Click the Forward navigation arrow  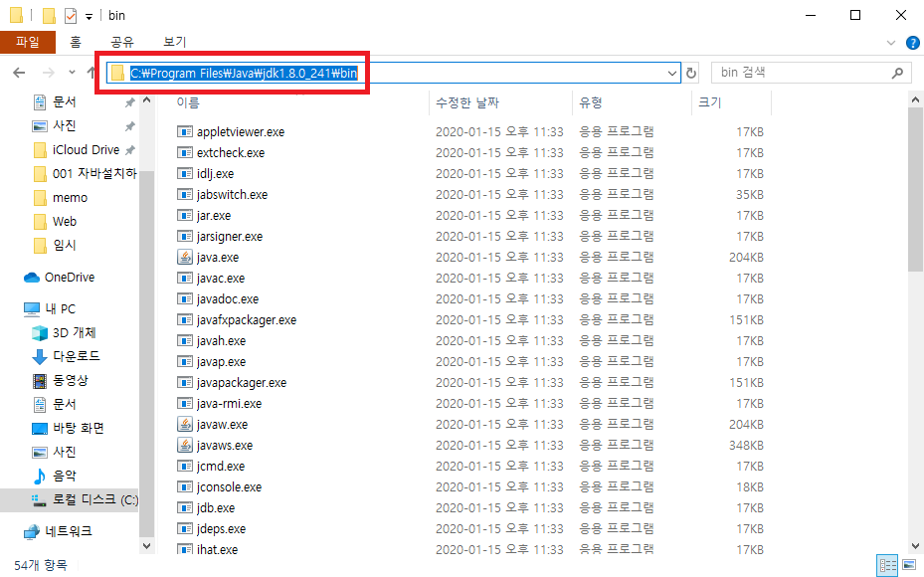49,73
